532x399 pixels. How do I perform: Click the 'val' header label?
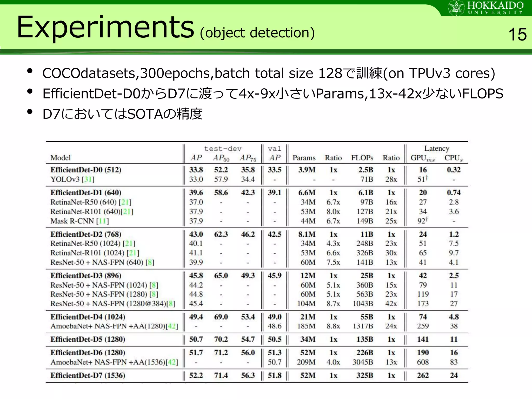(x=275, y=149)
